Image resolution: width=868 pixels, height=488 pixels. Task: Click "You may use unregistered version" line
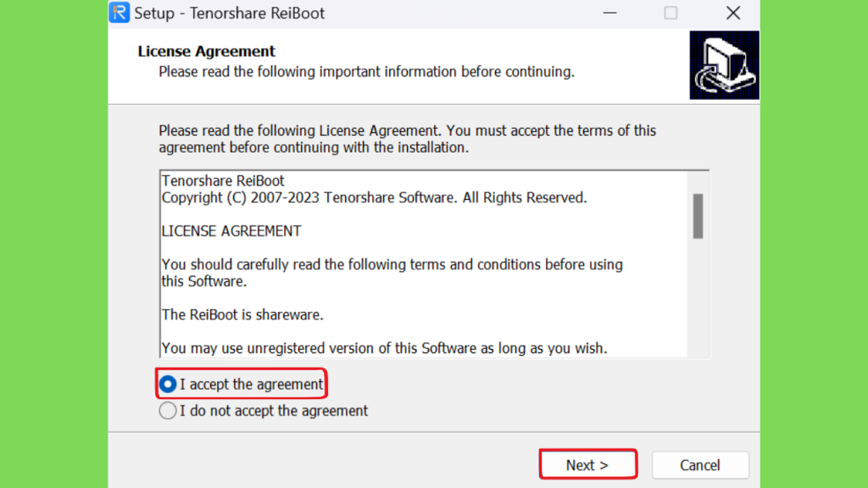tap(384, 348)
